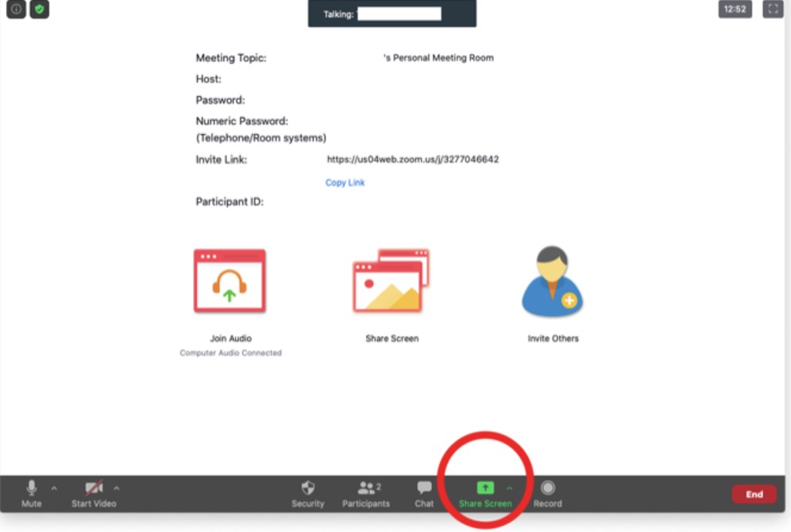
Task: Click the Invite Others person icon
Action: click(553, 281)
